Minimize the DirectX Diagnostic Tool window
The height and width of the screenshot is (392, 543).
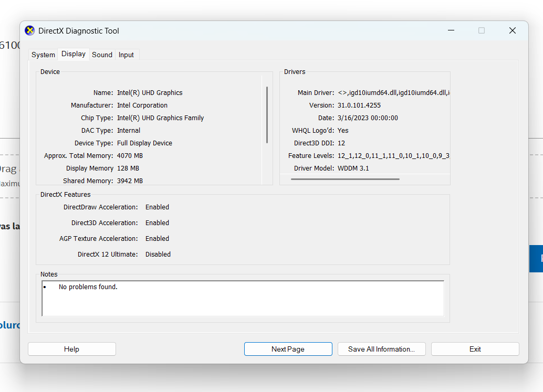pos(451,31)
